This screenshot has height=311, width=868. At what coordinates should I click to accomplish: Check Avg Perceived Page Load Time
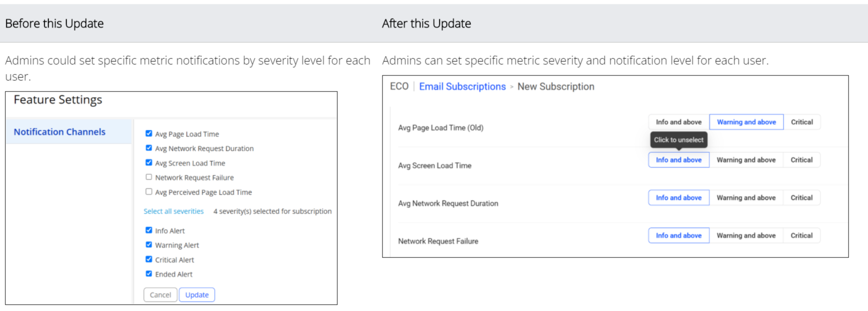click(149, 192)
